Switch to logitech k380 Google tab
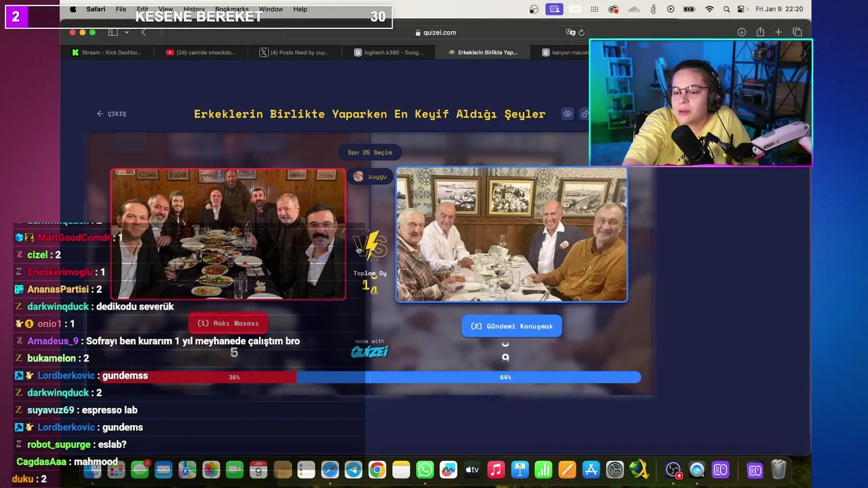 [x=389, y=52]
